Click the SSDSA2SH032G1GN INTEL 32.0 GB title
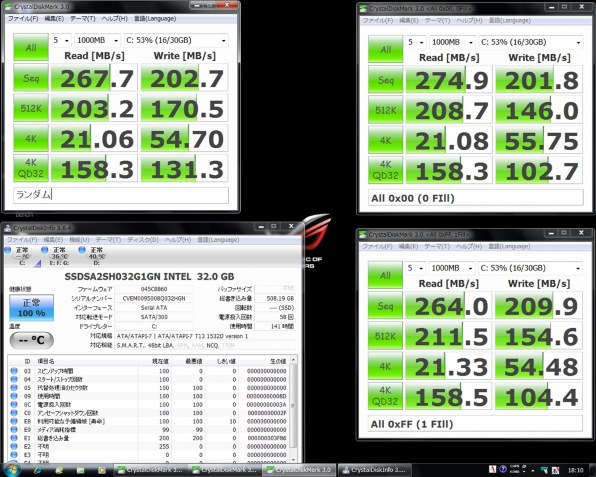This screenshot has height=477, width=596. pyautogui.click(x=149, y=277)
